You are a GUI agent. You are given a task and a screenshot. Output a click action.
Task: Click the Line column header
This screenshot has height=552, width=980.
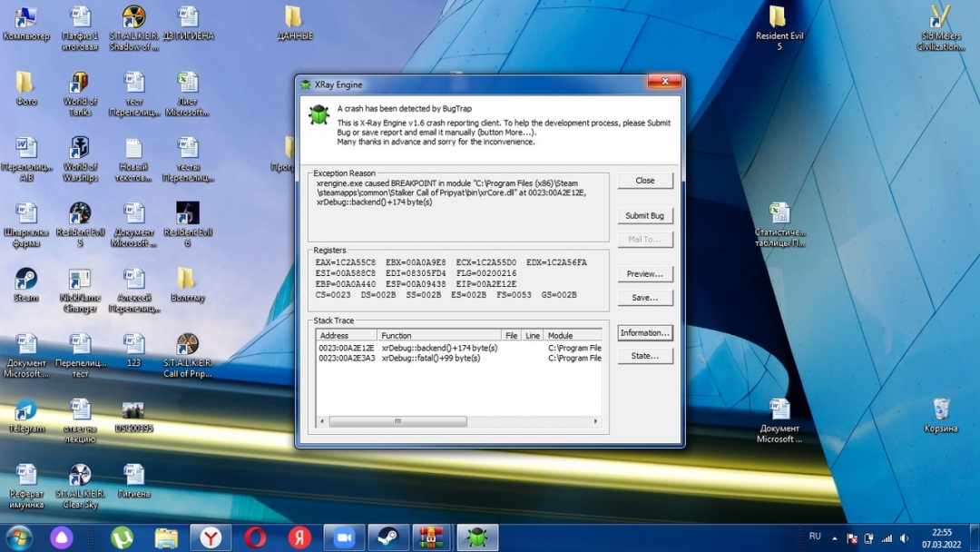533,336
